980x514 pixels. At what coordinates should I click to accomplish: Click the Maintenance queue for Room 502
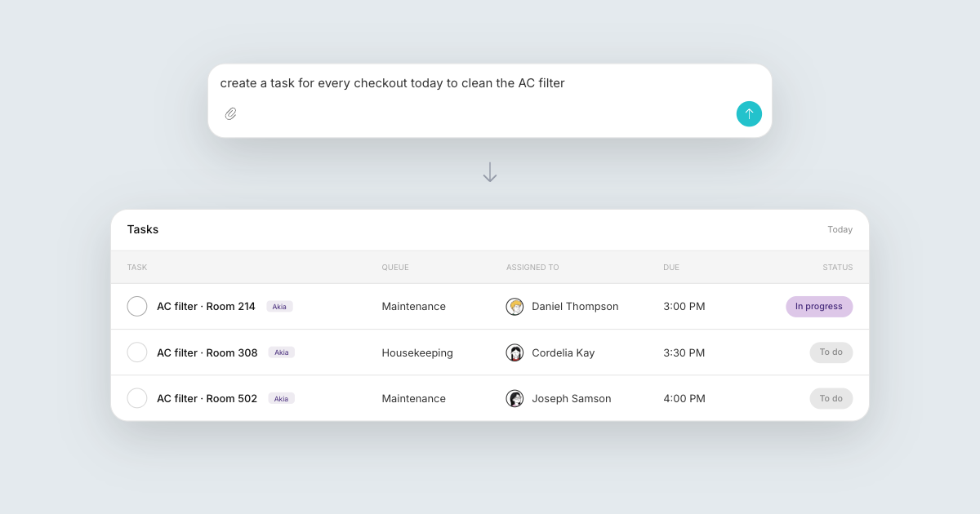pos(414,398)
